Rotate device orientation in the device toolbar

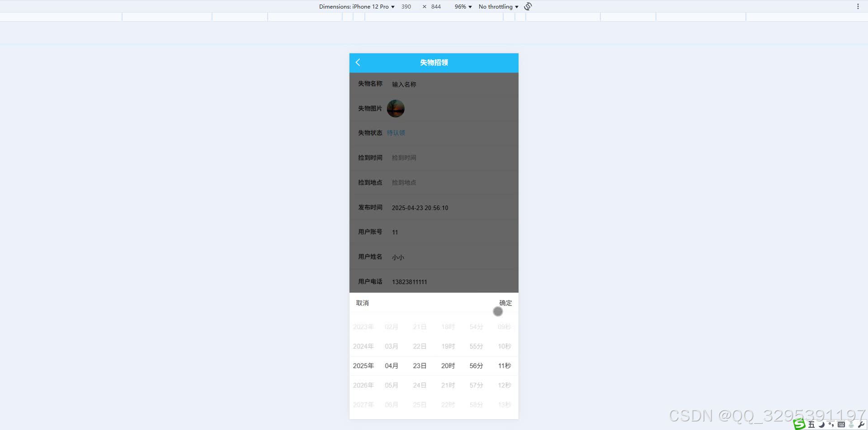tap(528, 6)
